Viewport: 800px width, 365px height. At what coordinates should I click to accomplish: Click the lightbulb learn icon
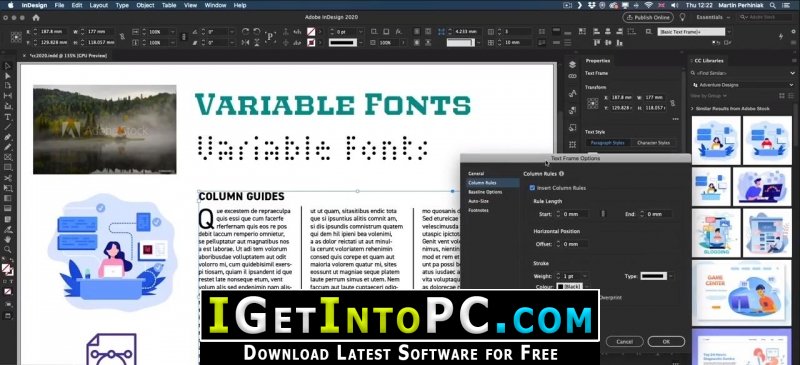click(x=682, y=17)
